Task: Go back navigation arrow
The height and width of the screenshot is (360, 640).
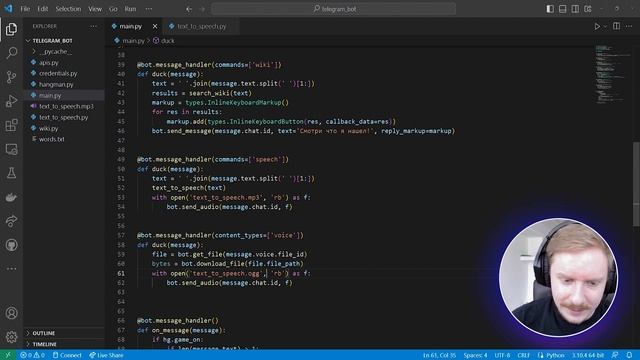Action: pos(189,9)
